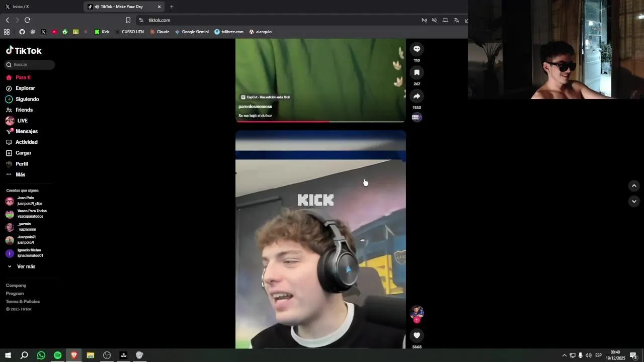The height and width of the screenshot is (362, 644).
Task: Seek on the red video progress bar
Action: pos(320,121)
